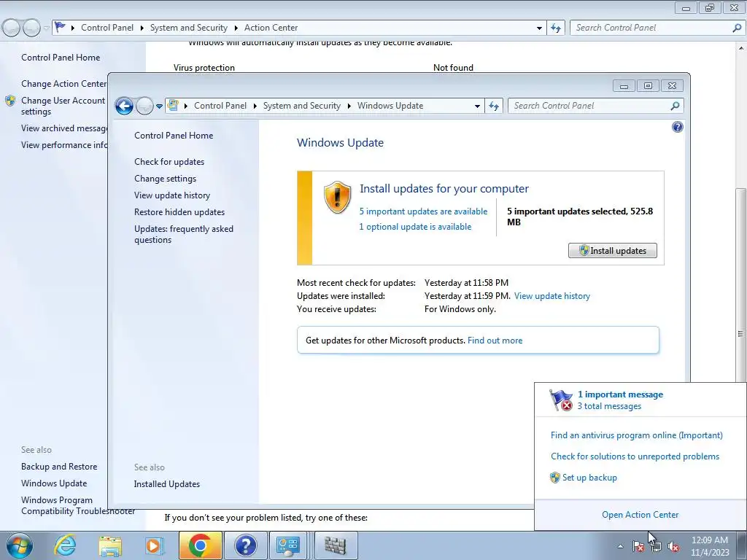This screenshot has height=560, width=747.
Task: Open Help and Support taskbar icon
Action: (245, 545)
